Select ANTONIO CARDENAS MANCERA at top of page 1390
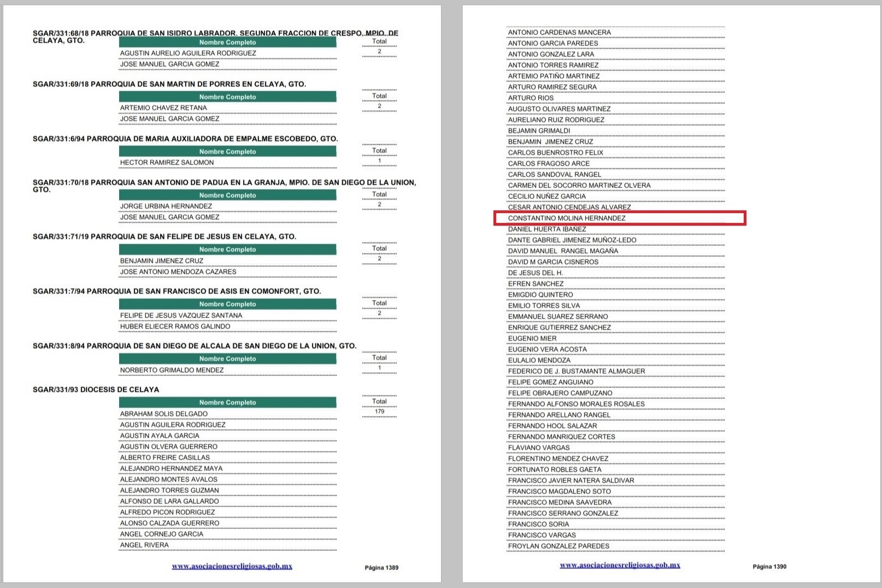Viewport: 882px width, 588px height. (560, 32)
